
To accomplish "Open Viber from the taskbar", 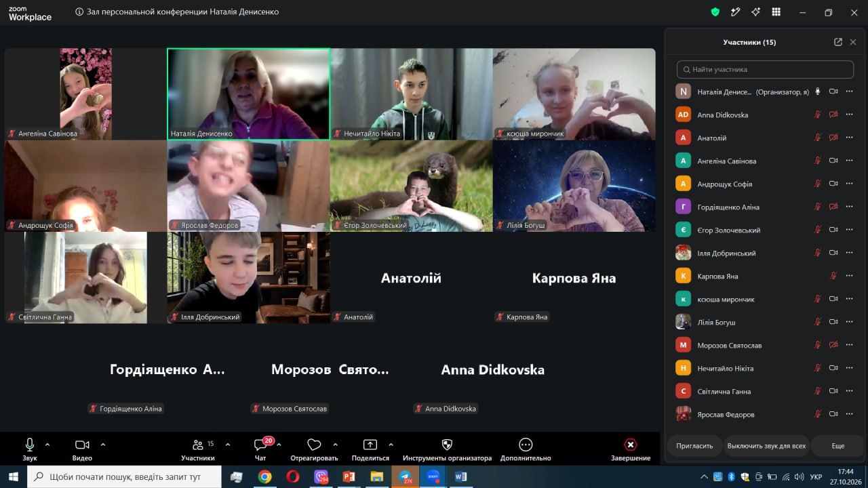I will coord(321,476).
